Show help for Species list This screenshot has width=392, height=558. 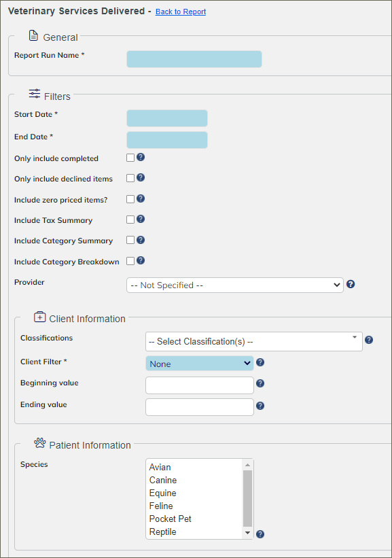tap(260, 534)
